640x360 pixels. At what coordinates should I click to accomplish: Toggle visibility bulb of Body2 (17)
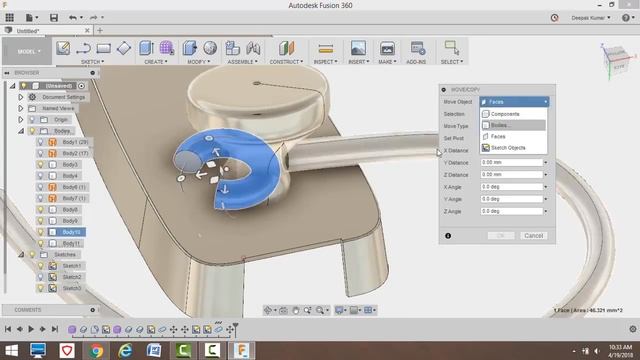(40, 153)
